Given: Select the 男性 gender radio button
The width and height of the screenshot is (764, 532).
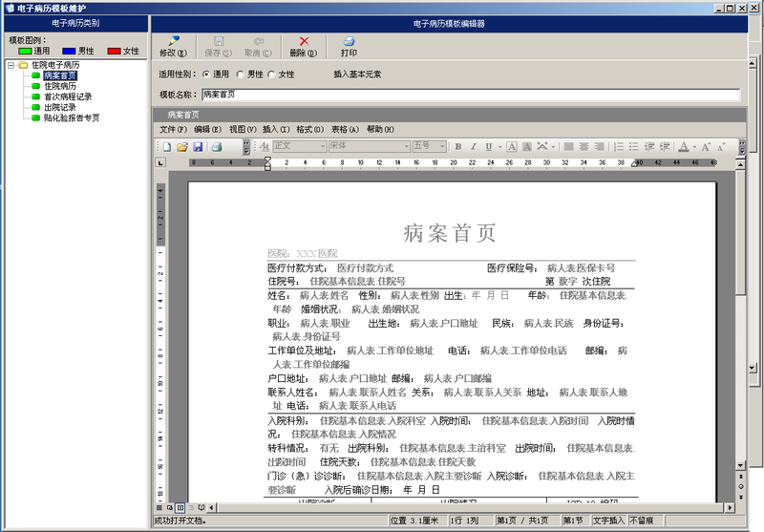Looking at the screenshot, I should [240, 74].
